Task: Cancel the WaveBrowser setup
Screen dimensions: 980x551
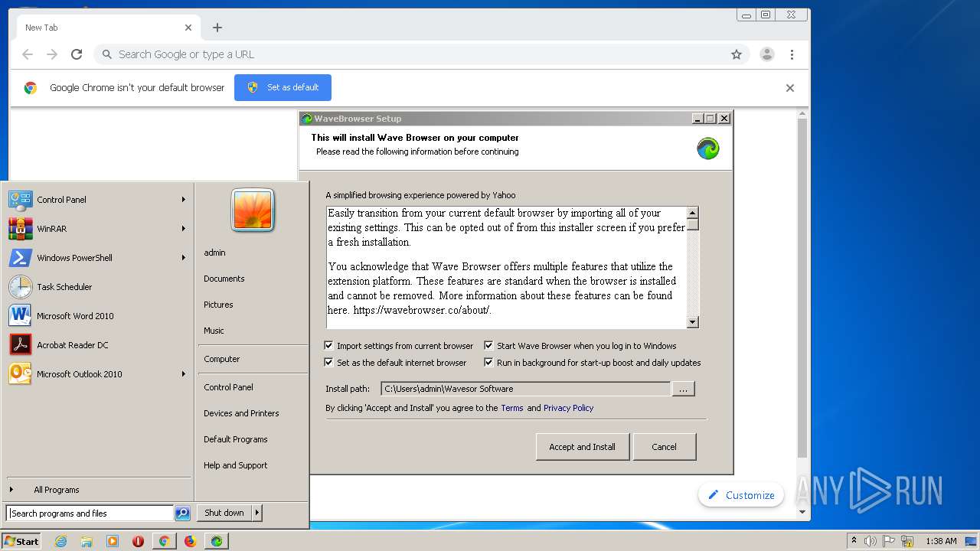Action: coord(664,447)
